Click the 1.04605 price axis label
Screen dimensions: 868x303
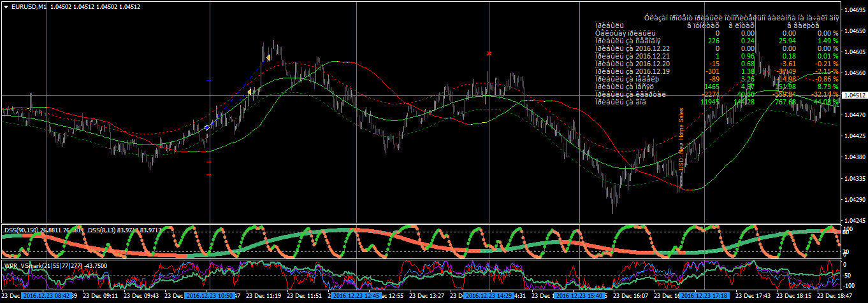(x=855, y=53)
